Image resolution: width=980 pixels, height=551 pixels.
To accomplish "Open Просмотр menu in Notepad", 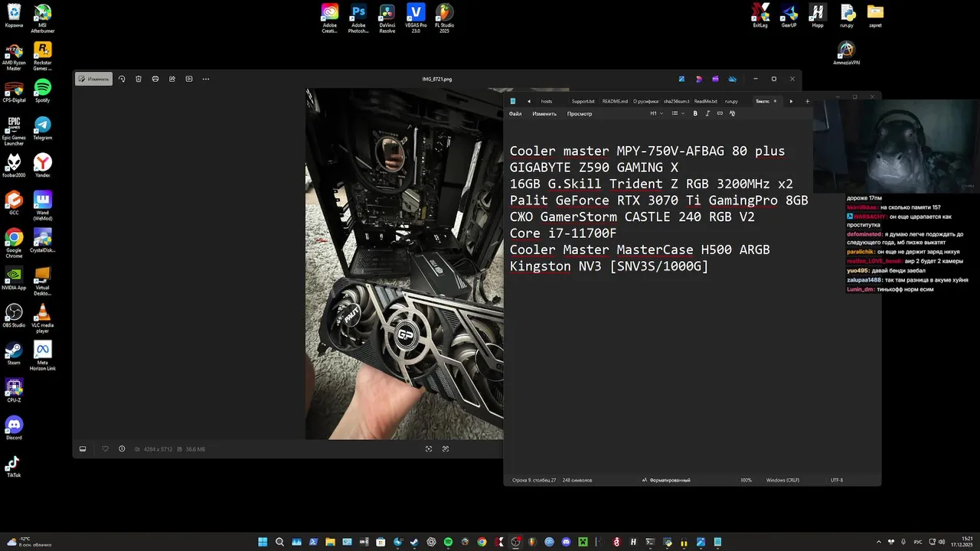I will 580,114.
